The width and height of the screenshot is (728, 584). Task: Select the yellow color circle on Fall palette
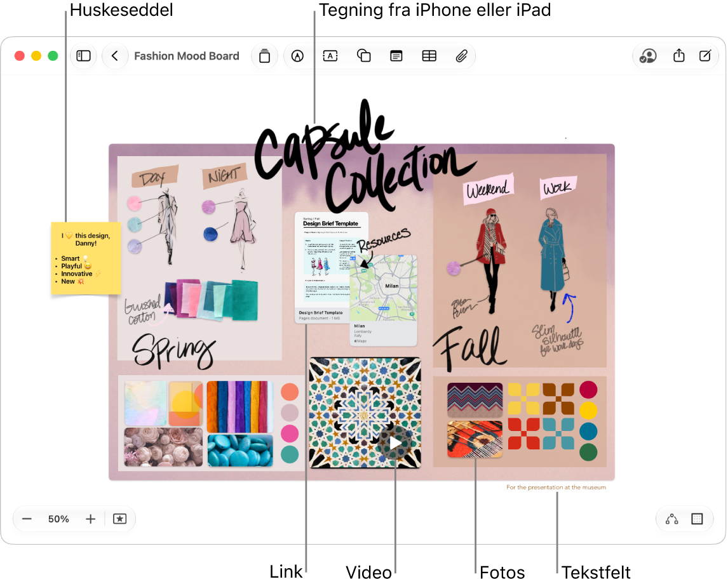pos(588,411)
